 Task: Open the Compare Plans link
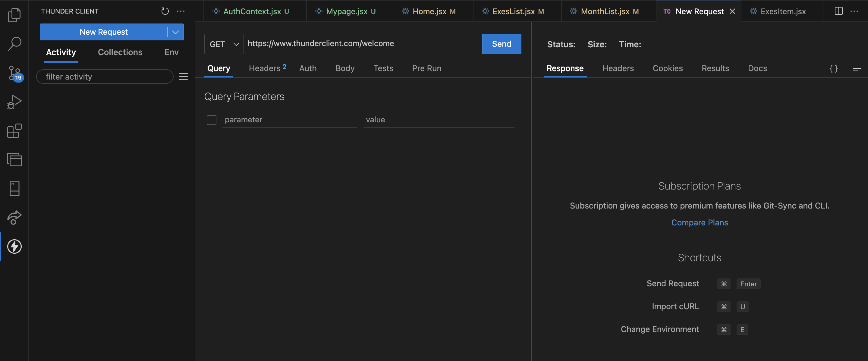[699, 223]
